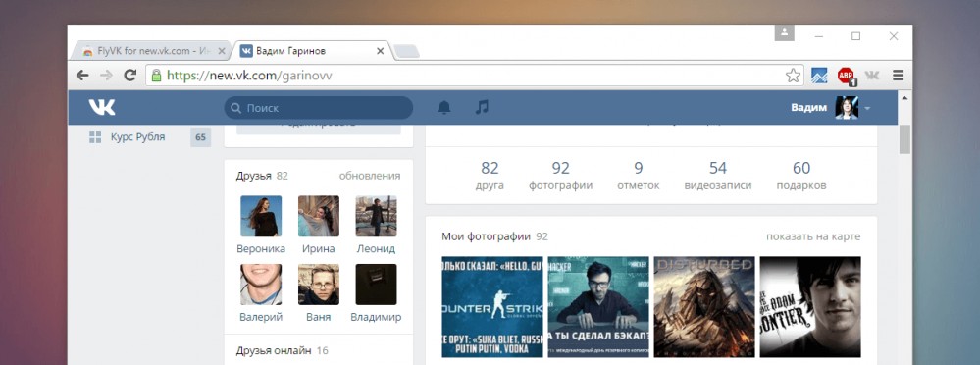The height and width of the screenshot is (365, 980).
Task: Open notifications bell icon
Action: 444,108
